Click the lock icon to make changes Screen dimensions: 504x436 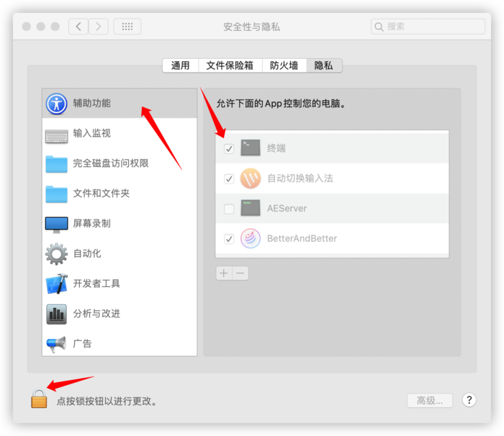click(x=39, y=399)
